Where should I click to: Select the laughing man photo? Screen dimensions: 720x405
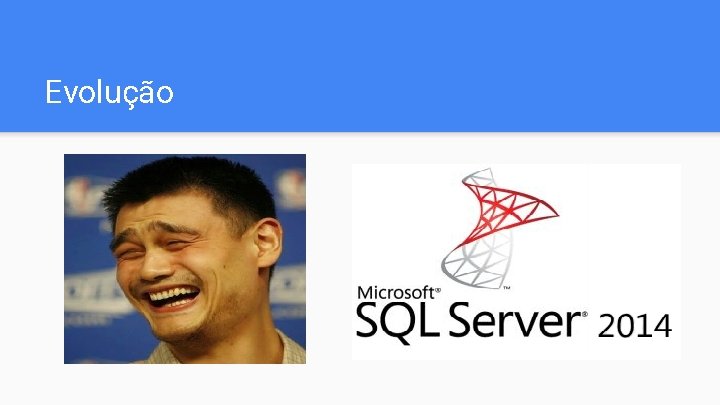pyautogui.click(x=185, y=259)
